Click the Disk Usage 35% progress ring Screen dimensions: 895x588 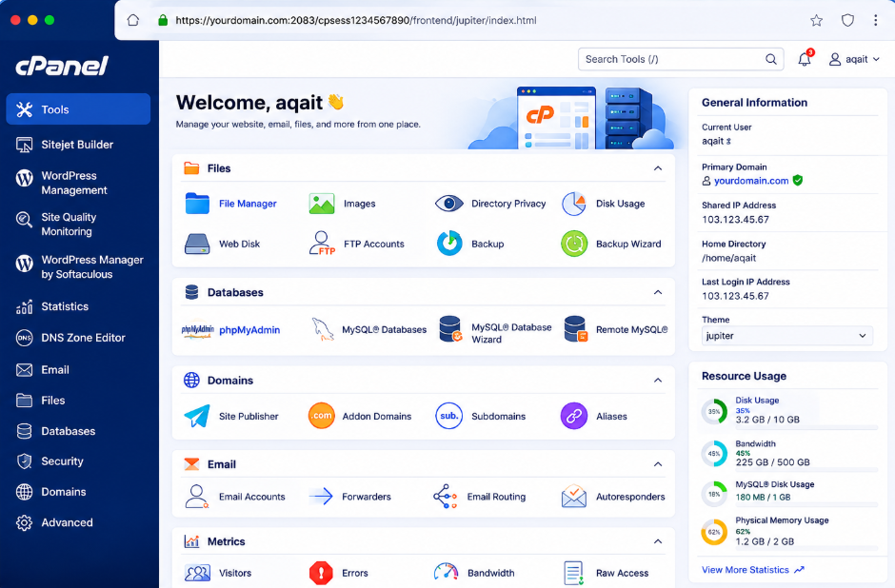point(714,411)
